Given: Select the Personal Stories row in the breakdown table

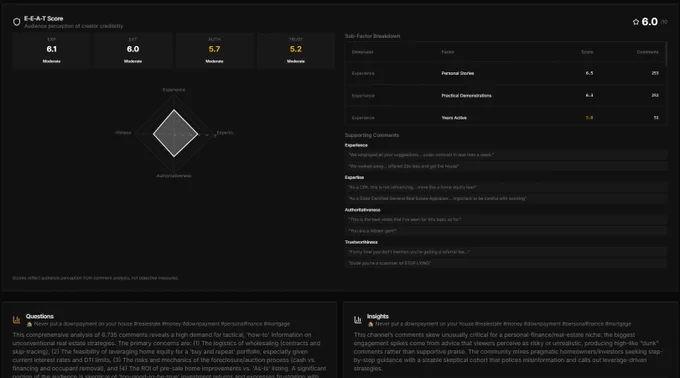Looking at the screenshot, I should [x=505, y=73].
